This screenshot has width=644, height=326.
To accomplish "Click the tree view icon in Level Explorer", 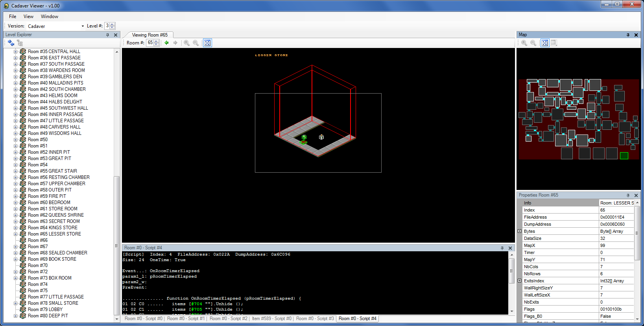I will tap(20, 43).
